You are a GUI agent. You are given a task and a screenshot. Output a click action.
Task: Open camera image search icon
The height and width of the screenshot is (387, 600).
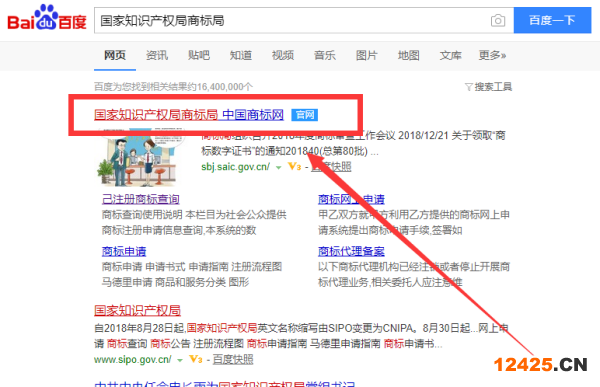(x=497, y=20)
